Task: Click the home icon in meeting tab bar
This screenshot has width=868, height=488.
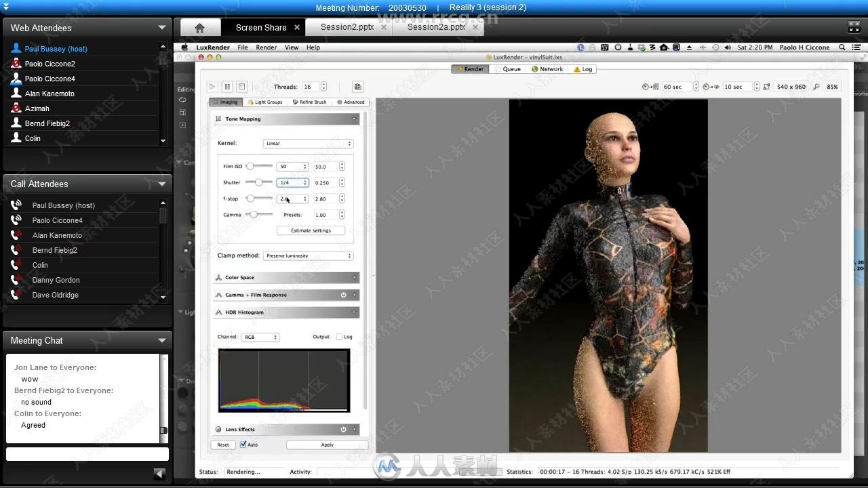Action: pos(199,28)
